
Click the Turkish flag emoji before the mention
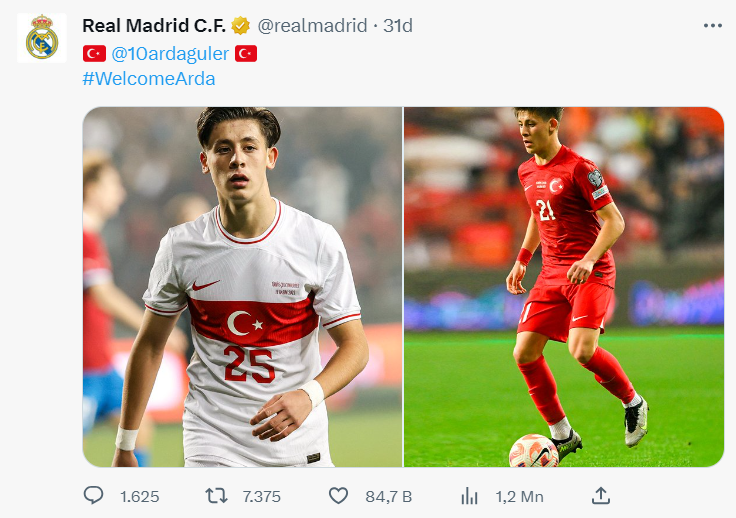94,53
